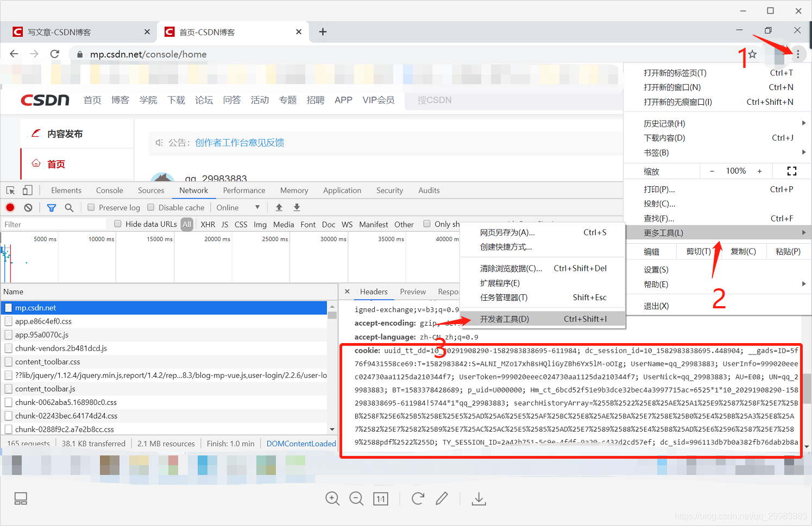
Task: Increase zoom with plus button
Action: [759, 171]
